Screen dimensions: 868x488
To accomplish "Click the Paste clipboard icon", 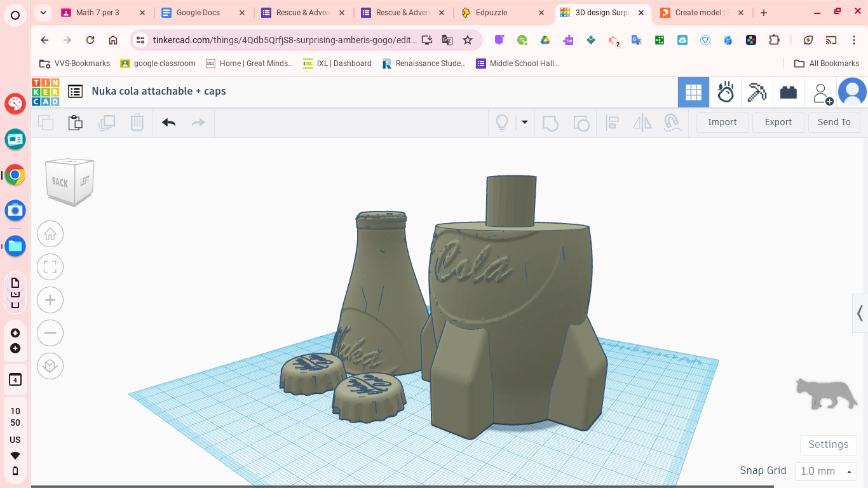I will 76,123.
